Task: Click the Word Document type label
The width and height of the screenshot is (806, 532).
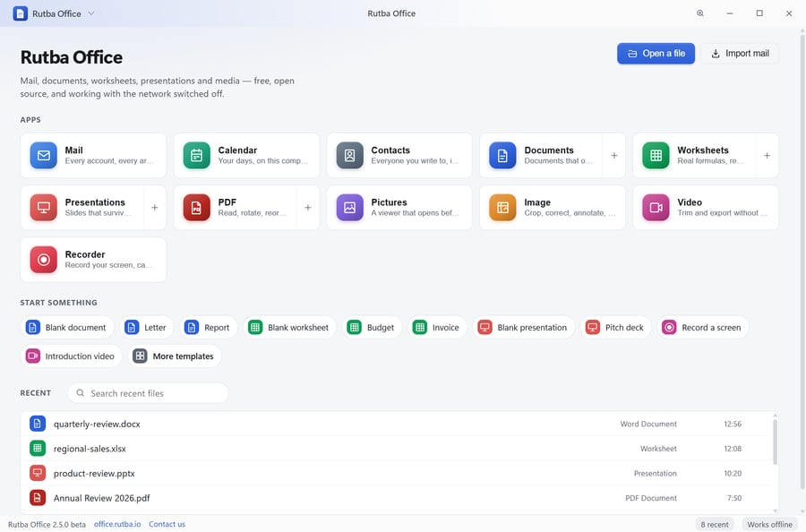Action: (x=648, y=424)
